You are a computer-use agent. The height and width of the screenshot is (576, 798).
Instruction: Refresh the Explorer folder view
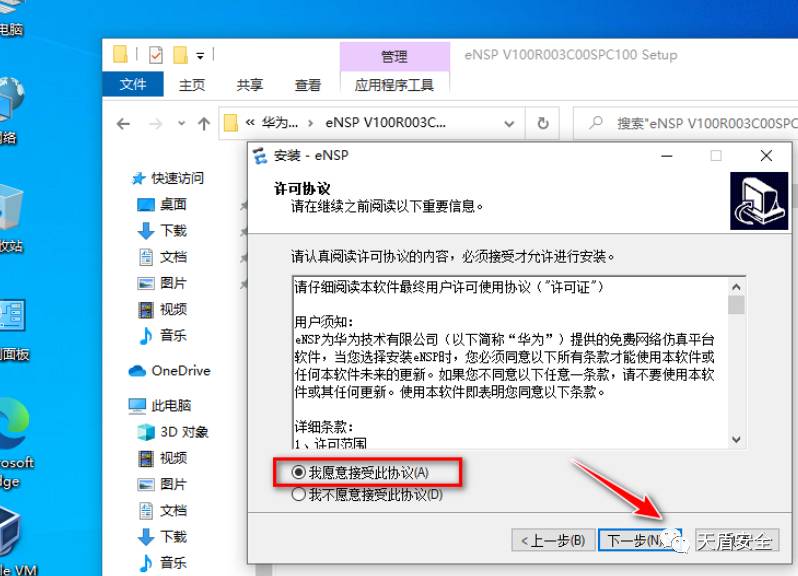click(543, 123)
